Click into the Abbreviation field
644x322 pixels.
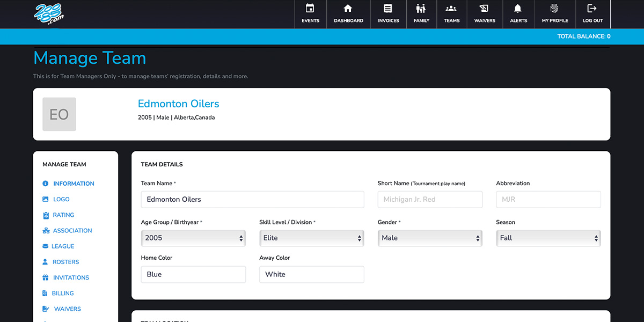(x=548, y=199)
